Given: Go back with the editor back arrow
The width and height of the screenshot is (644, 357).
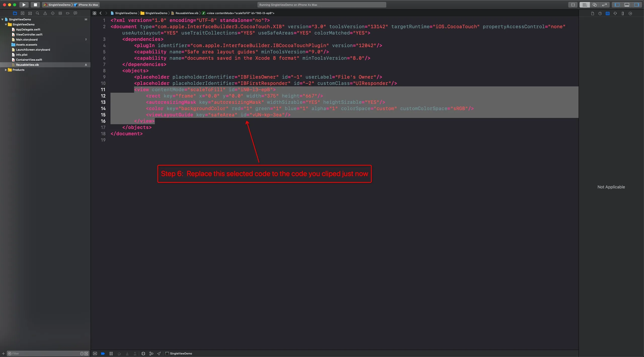Looking at the screenshot, I should pos(101,13).
